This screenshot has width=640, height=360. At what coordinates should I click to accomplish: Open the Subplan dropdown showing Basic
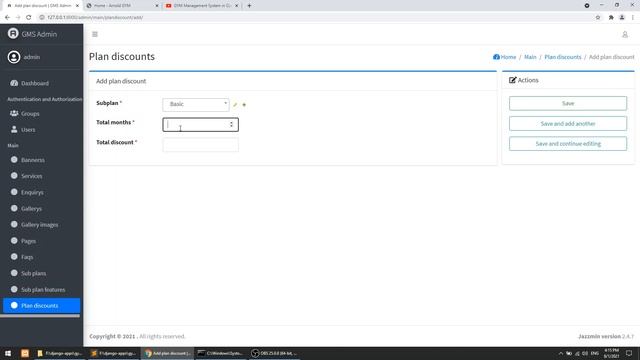[x=196, y=104]
